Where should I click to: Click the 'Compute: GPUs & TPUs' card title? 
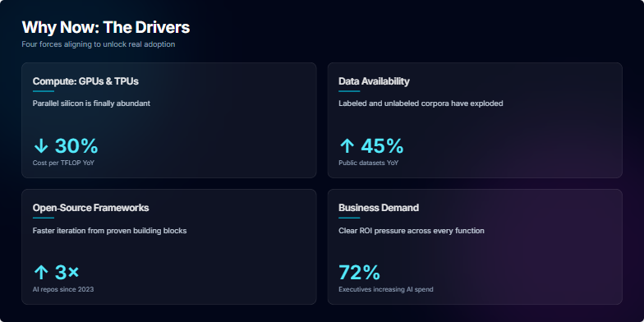(x=85, y=81)
